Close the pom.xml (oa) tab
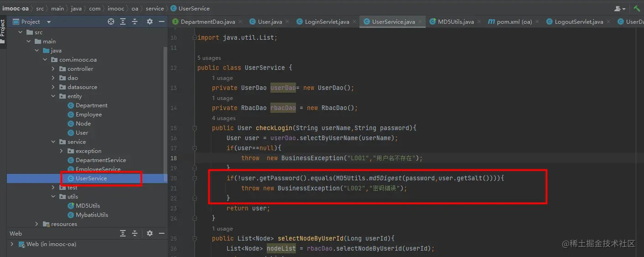This screenshot has width=644, height=257. 537,21
